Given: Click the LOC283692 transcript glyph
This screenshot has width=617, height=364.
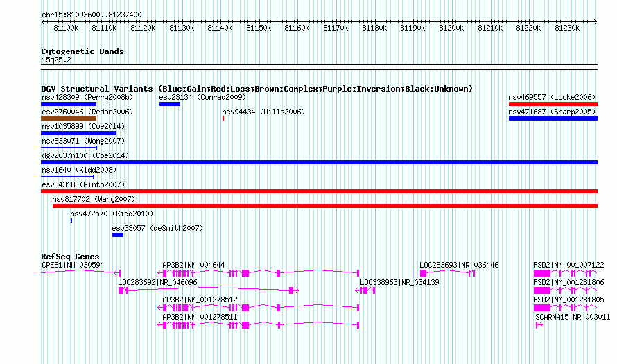Looking at the screenshot, I should tap(209, 291).
